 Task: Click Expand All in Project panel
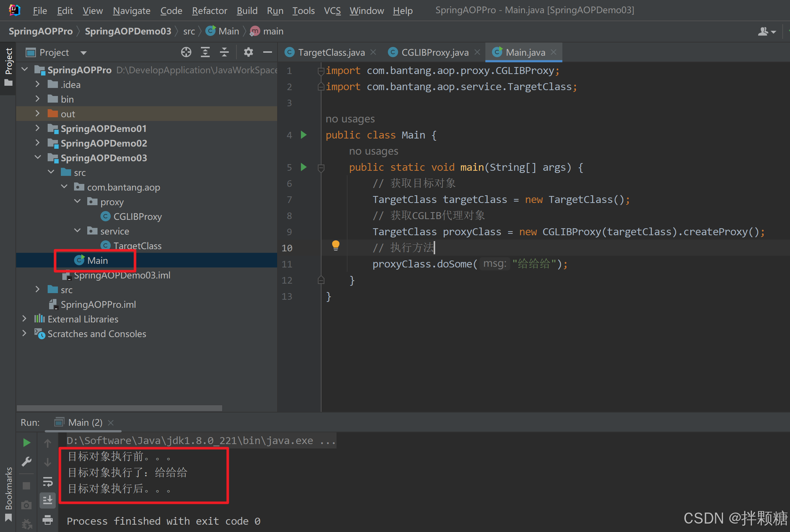click(205, 52)
